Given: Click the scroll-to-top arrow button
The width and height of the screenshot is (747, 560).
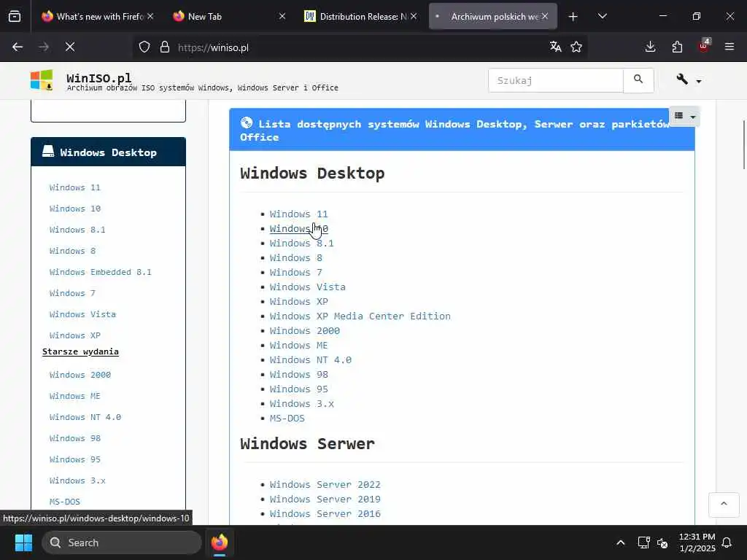Looking at the screenshot, I should point(724,504).
